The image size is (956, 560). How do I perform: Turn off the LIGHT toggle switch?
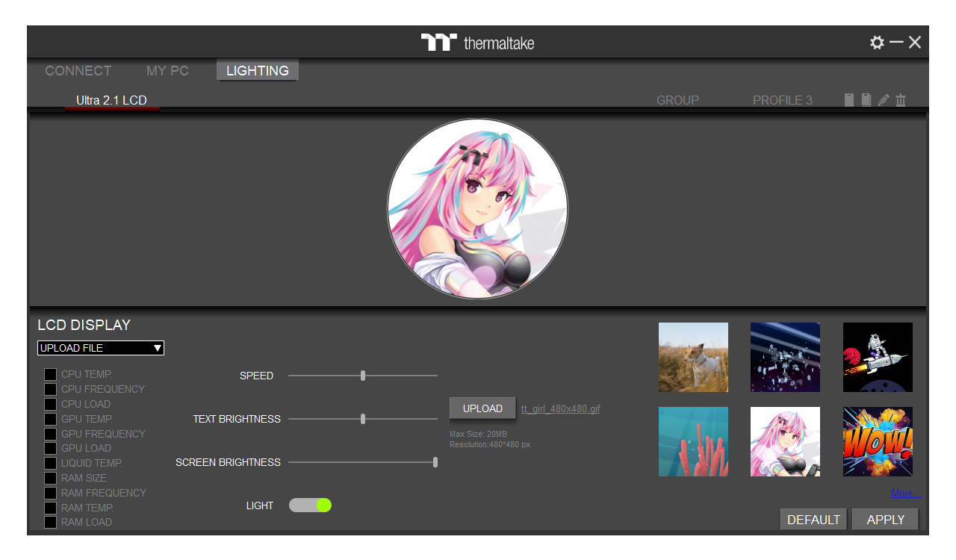click(310, 505)
